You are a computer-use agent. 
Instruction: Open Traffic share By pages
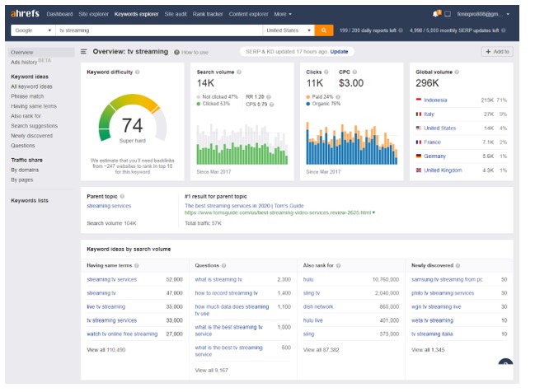pyautogui.click(x=21, y=180)
